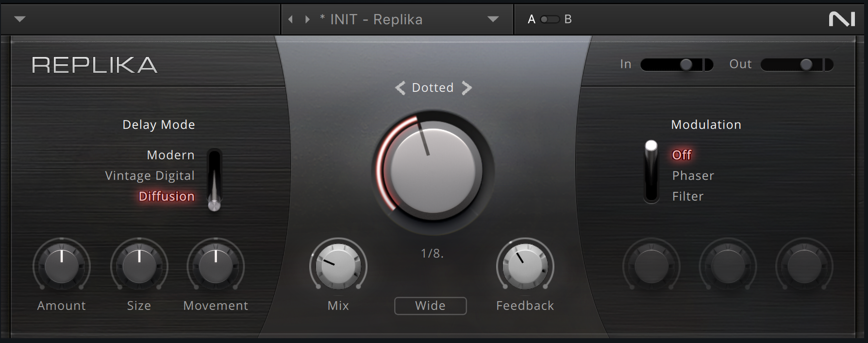Click the Amount label
Screen dimensions: 868x343
pyautogui.click(x=62, y=306)
